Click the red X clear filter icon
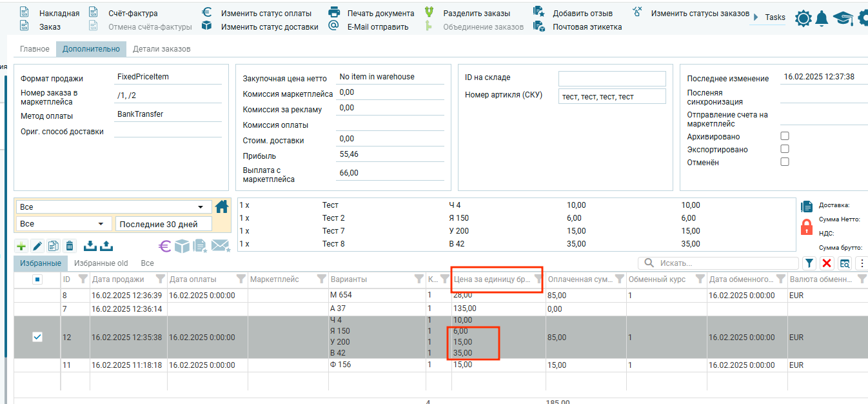 (827, 263)
